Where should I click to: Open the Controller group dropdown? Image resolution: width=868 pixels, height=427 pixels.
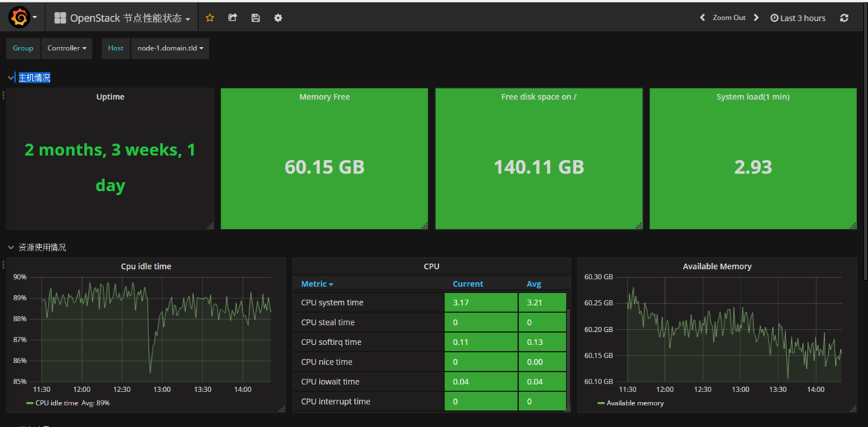tap(66, 48)
